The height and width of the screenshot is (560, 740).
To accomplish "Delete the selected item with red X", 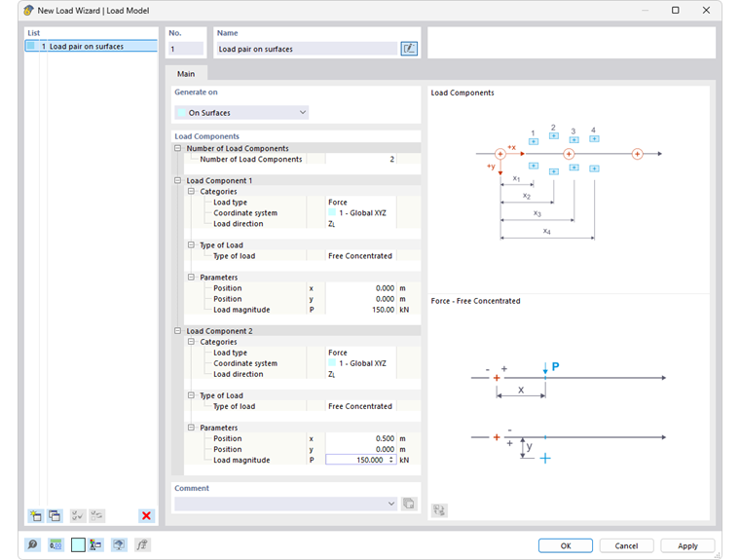I will pyautogui.click(x=146, y=515).
